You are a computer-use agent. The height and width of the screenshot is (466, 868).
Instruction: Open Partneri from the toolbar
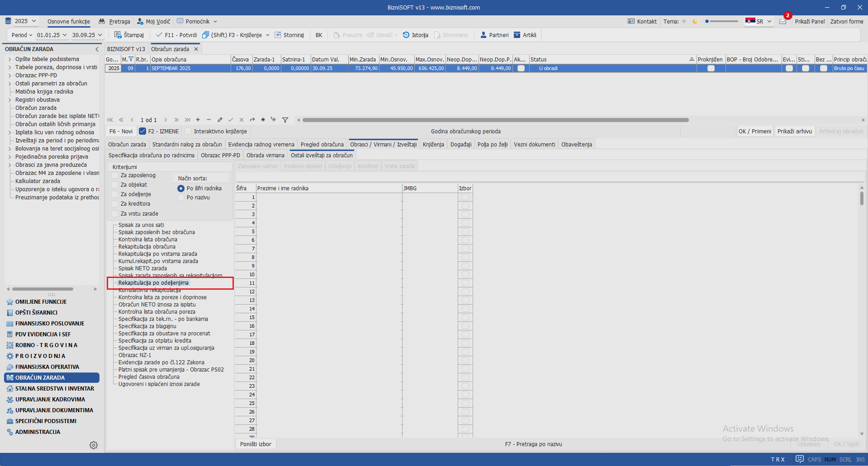click(x=484, y=35)
